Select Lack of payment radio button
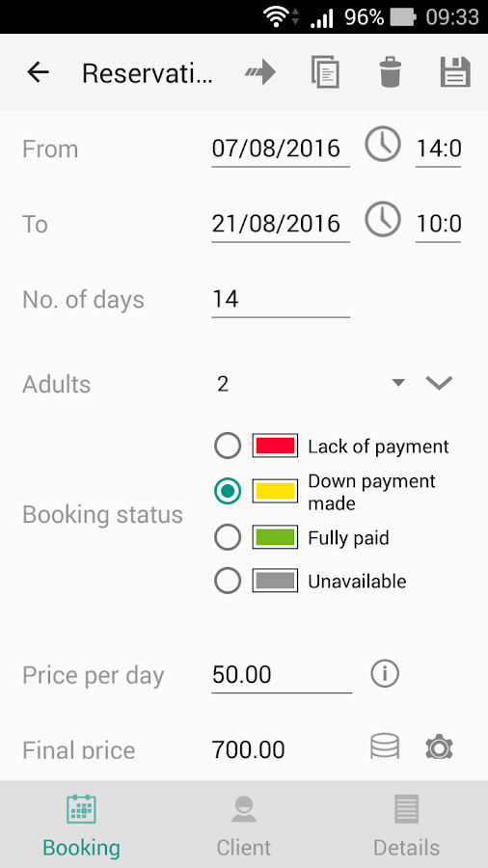 tap(228, 446)
